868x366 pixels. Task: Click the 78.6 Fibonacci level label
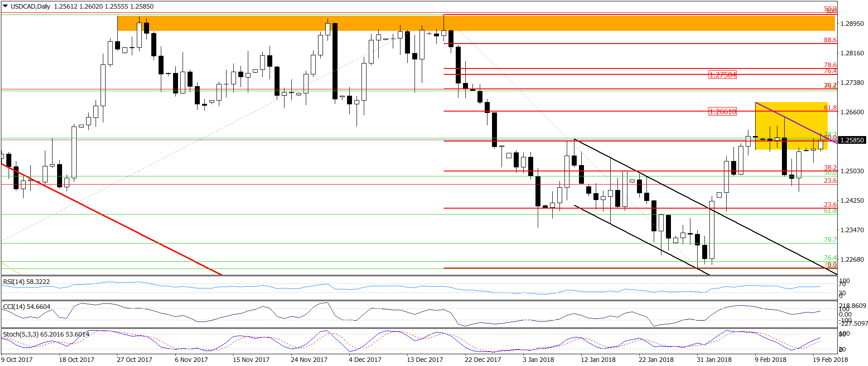point(830,65)
